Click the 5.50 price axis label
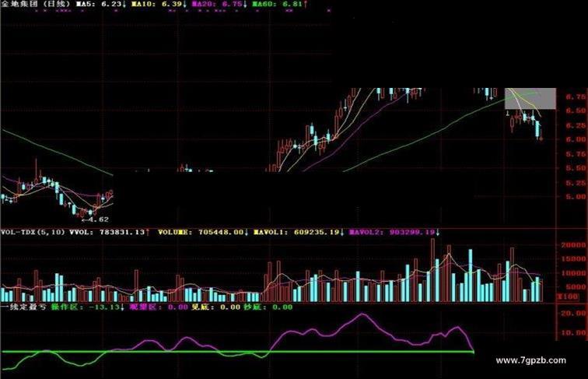 pos(576,168)
